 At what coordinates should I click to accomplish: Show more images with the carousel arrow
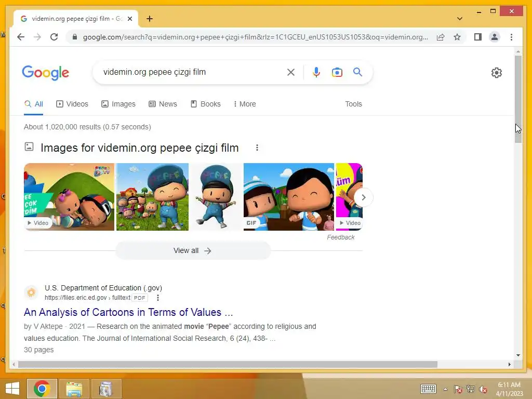pos(363,197)
